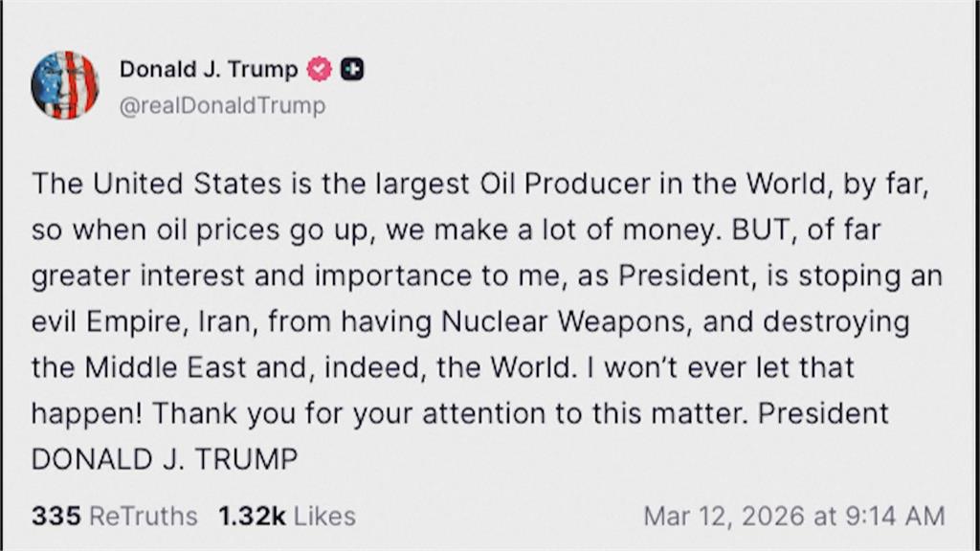Click the time 9:14 AM
Screen dimensions: 980x551
[x=895, y=517]
